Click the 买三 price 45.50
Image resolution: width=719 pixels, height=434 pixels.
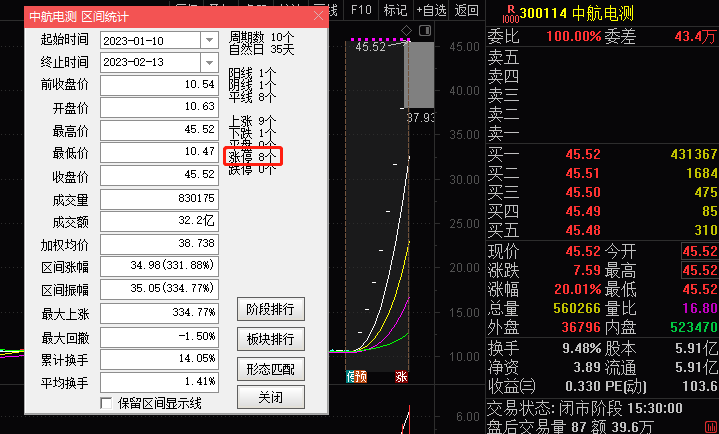tap(583, 192)
